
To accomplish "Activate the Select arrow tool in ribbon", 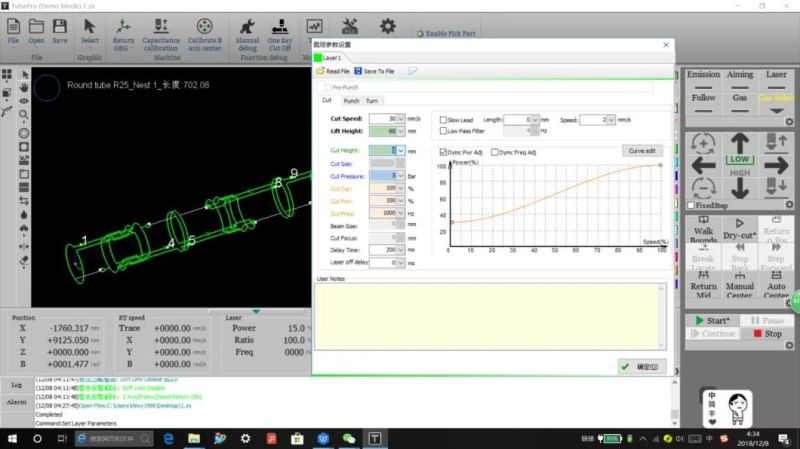I will [89, 27].
